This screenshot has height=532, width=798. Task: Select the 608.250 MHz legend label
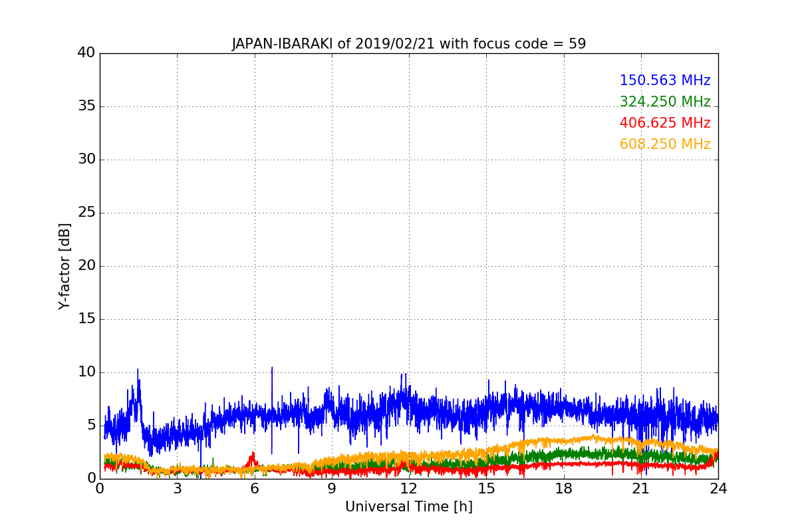click(665, 144)
